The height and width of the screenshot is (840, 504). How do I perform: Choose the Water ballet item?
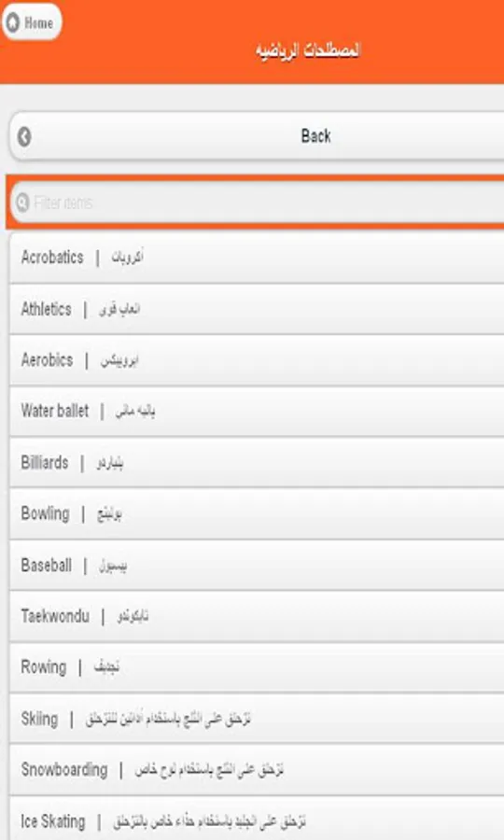coord(257,411)
